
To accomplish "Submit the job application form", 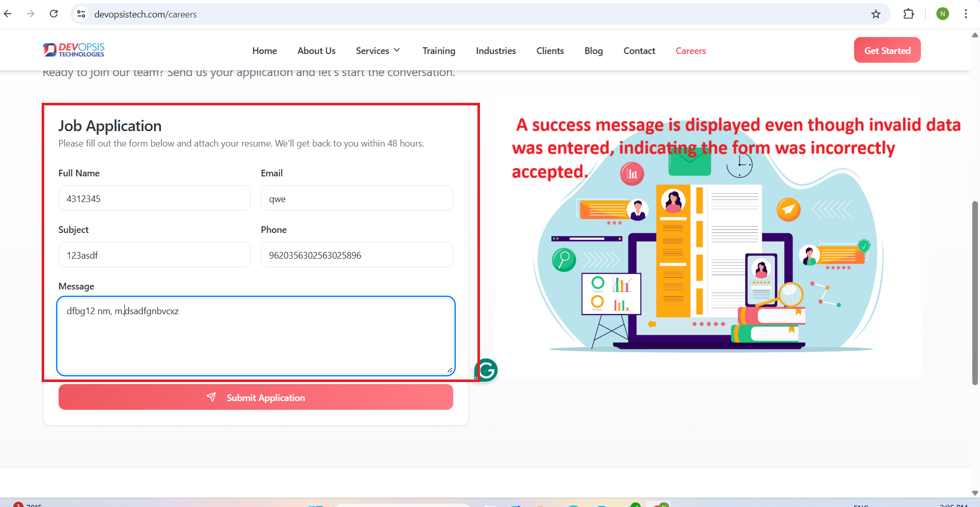I will 255,397.
